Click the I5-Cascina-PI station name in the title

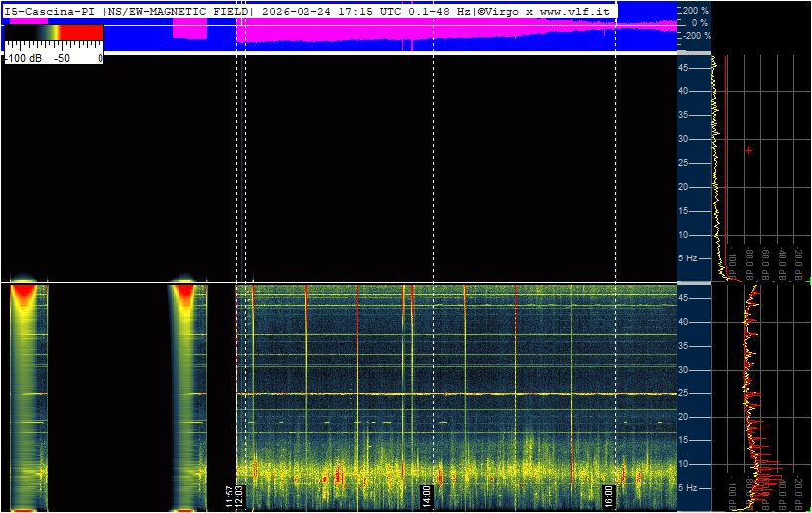coord(50,11)
